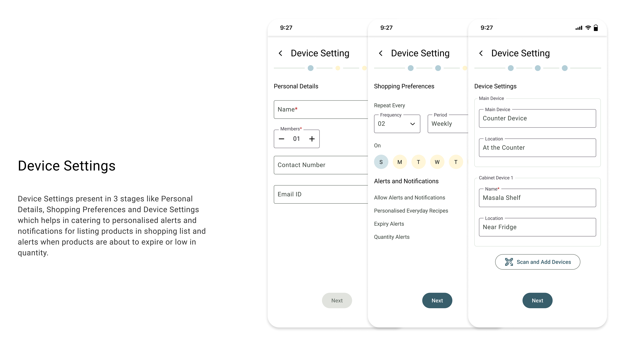Focus the Contact Number field
Image resolution: width=644 pixels, height=346 pixels.
click(x=321, y=165)
